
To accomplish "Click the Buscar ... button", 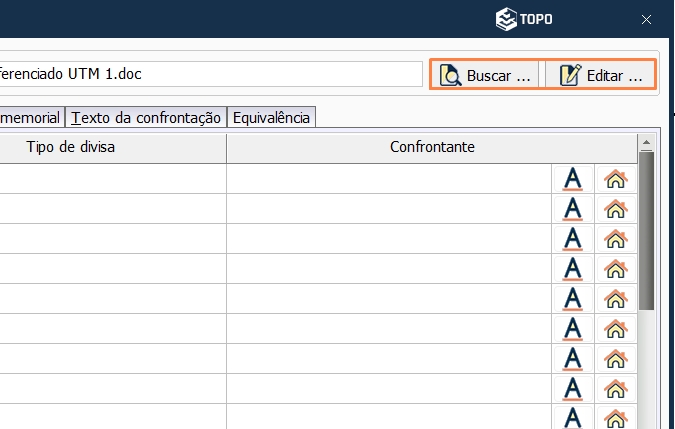I will [x=485, y=75].
